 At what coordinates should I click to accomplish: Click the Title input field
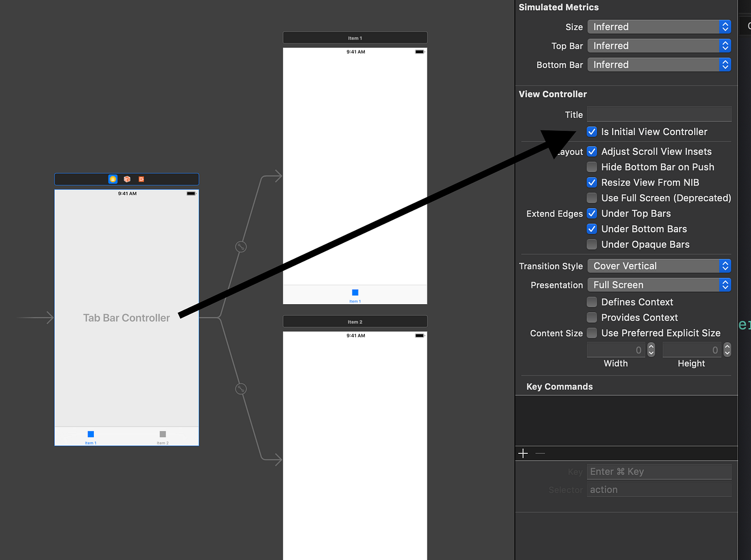pos(659,114)
